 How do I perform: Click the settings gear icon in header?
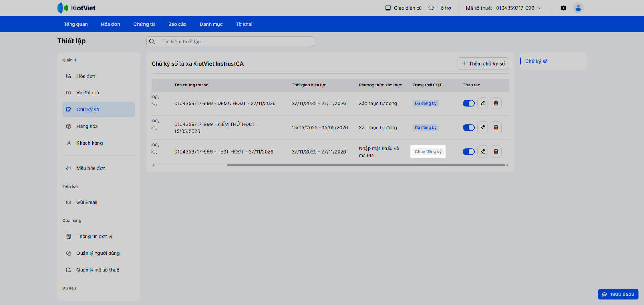[563, 8]
